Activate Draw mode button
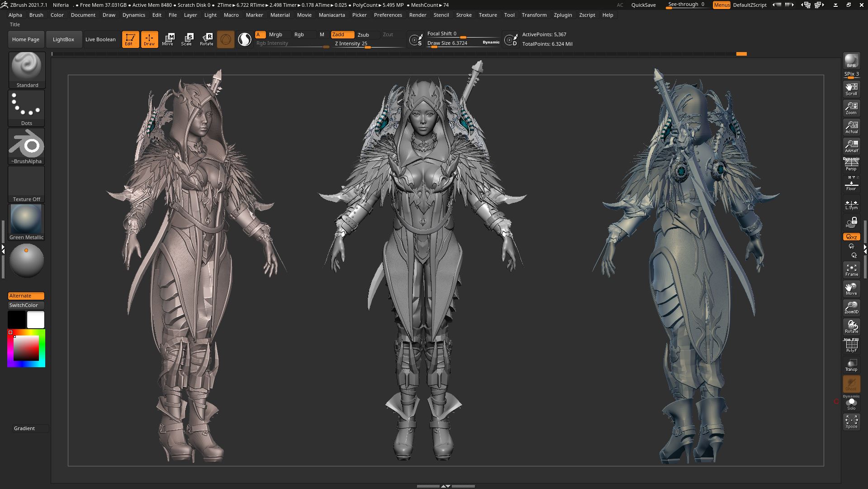868x489 pixels. 149,39
